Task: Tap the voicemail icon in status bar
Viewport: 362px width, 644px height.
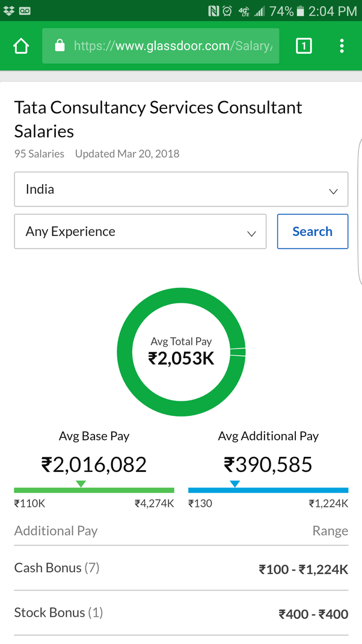Action: tap(25, 11)
